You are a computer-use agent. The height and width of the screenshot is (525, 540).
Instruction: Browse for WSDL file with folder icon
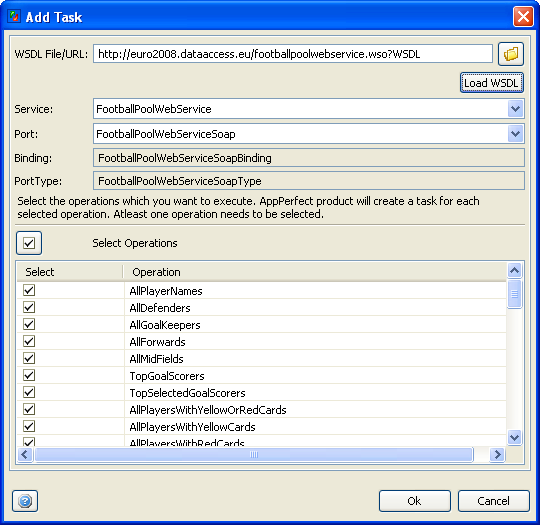click(x=511, y=54)
